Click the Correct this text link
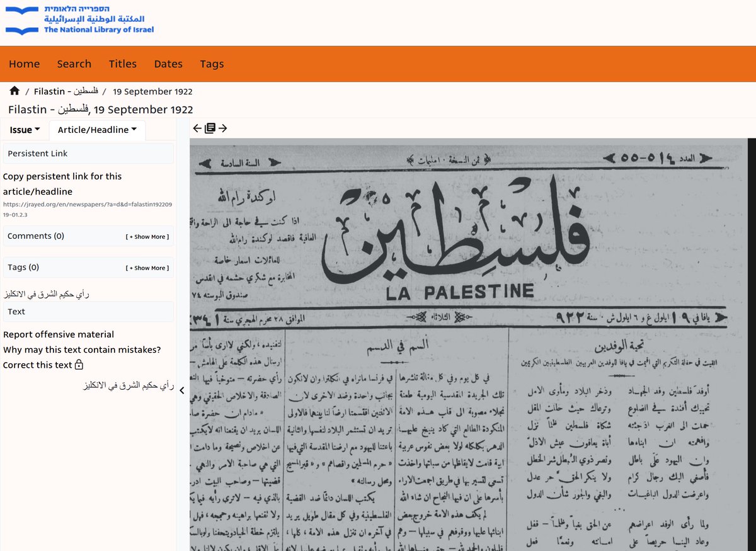 point(38,365)
